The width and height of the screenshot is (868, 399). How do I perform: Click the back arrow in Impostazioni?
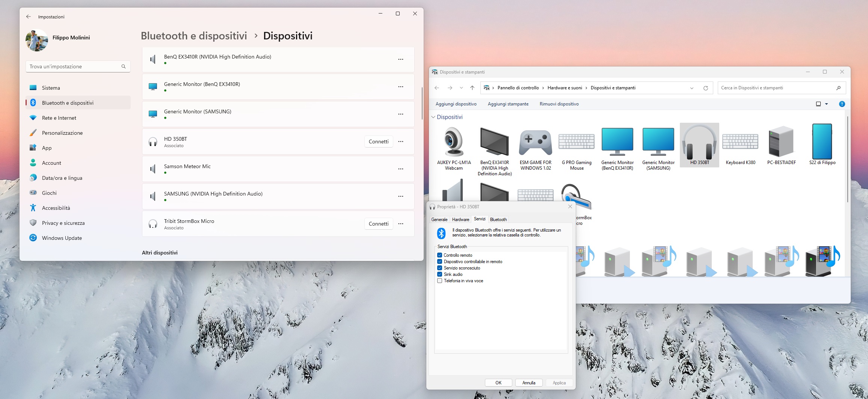[x=29, y=17]
